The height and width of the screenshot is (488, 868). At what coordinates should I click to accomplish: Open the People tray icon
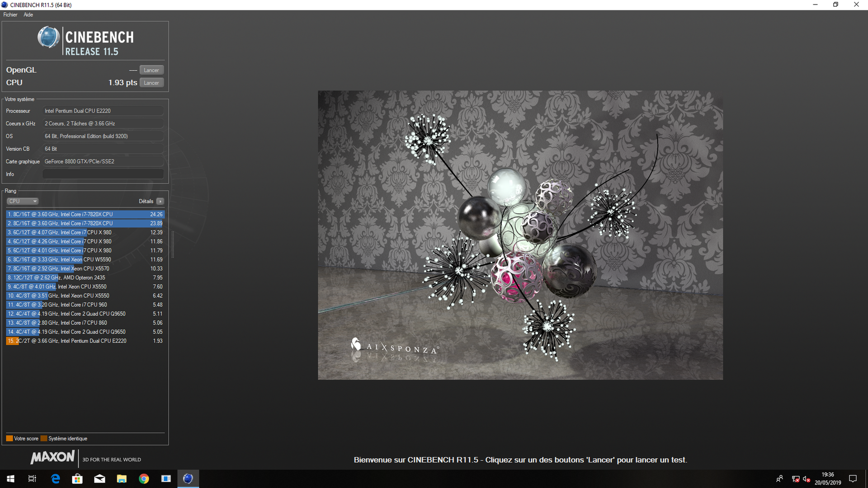779,479
